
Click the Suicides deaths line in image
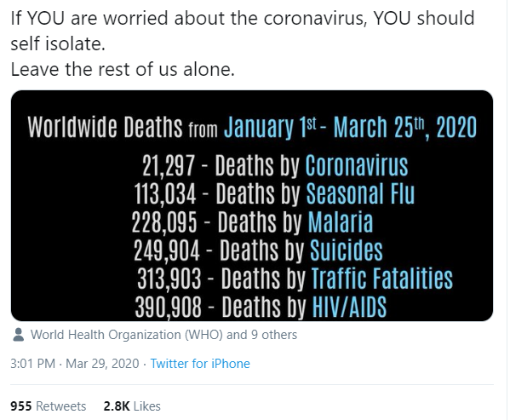pyautogui.click(x=258, y=250)
